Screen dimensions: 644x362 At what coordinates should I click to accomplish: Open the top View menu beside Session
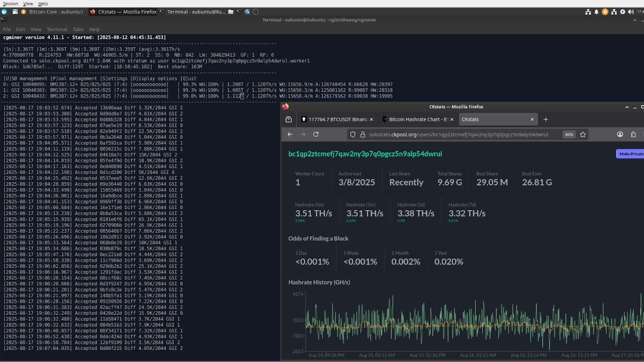click(28, 4)
